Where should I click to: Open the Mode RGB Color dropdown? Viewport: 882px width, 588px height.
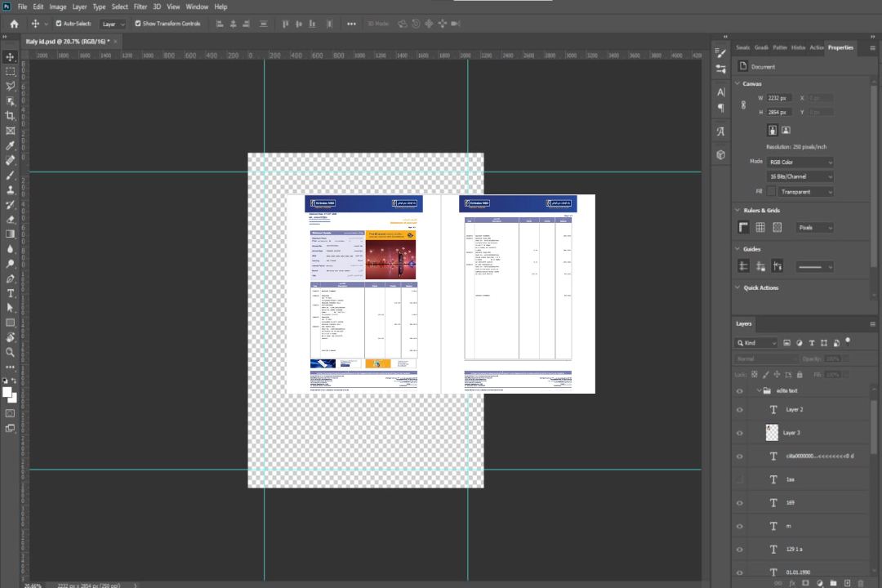[800, 162]
